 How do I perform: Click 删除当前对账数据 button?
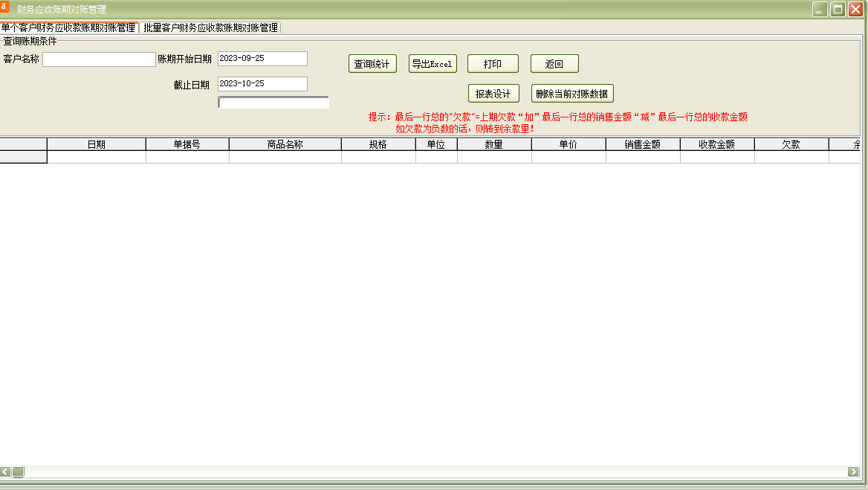[572, 94]
